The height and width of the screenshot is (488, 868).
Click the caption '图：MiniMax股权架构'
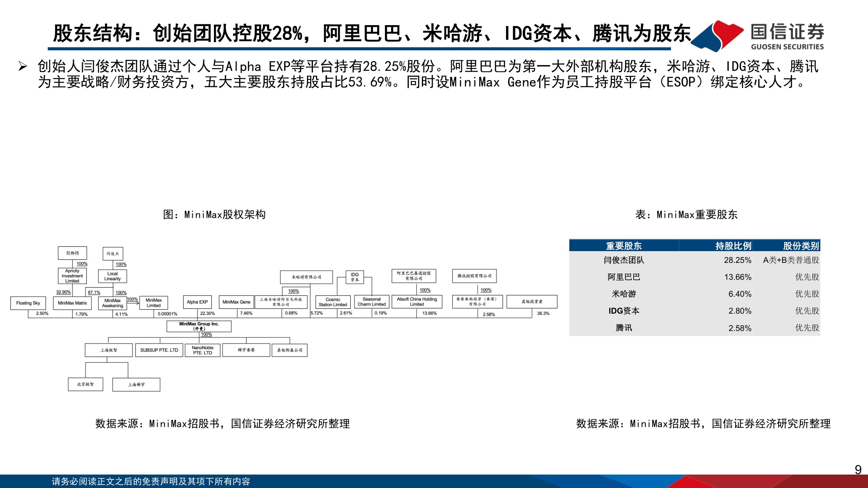(214, 215)
